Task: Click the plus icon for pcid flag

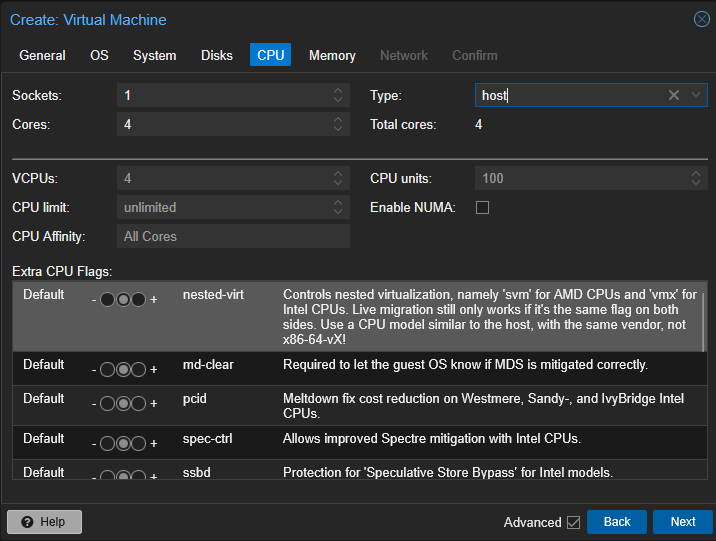Action: pyautogui.click(x=154, y=405)
